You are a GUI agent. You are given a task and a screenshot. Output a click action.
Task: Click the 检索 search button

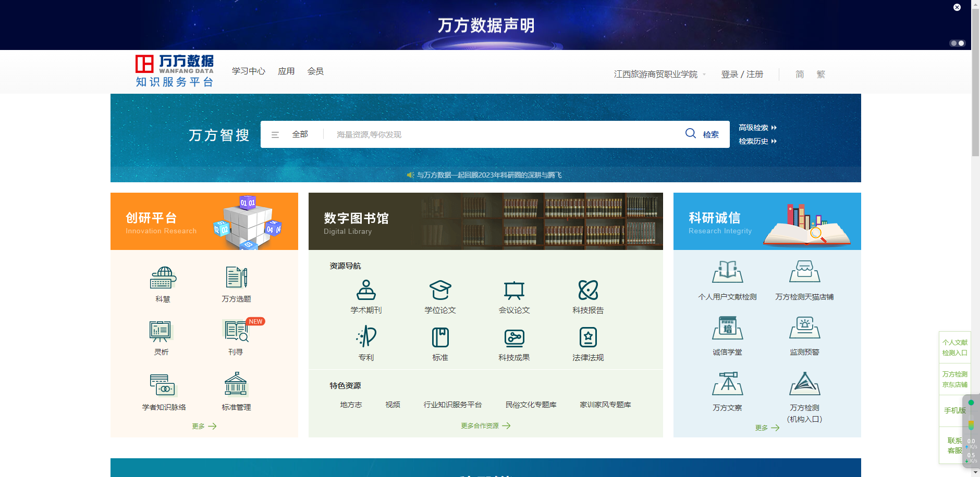[702, 134]
